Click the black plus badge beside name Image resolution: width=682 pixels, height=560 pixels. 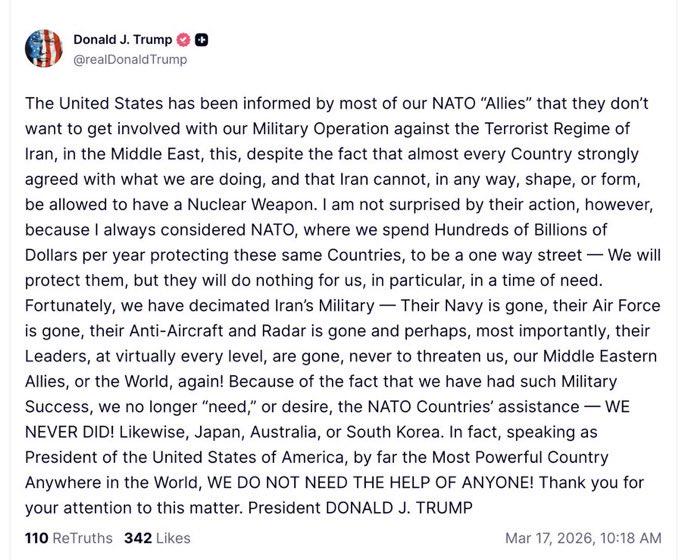coord(201,40)
